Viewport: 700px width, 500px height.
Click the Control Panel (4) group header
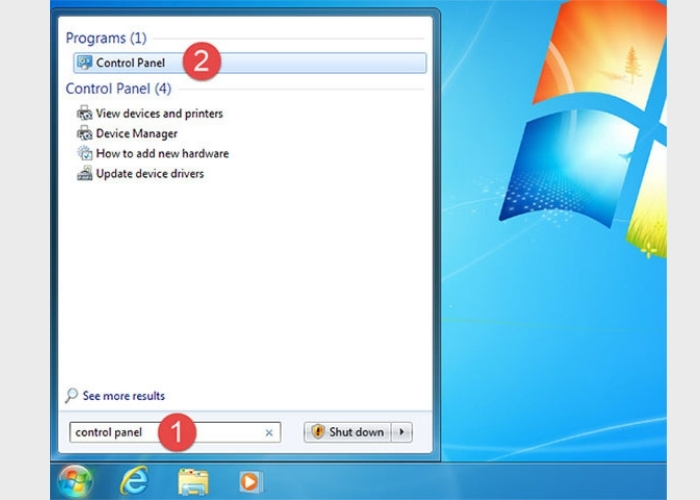tap(119, 89)
